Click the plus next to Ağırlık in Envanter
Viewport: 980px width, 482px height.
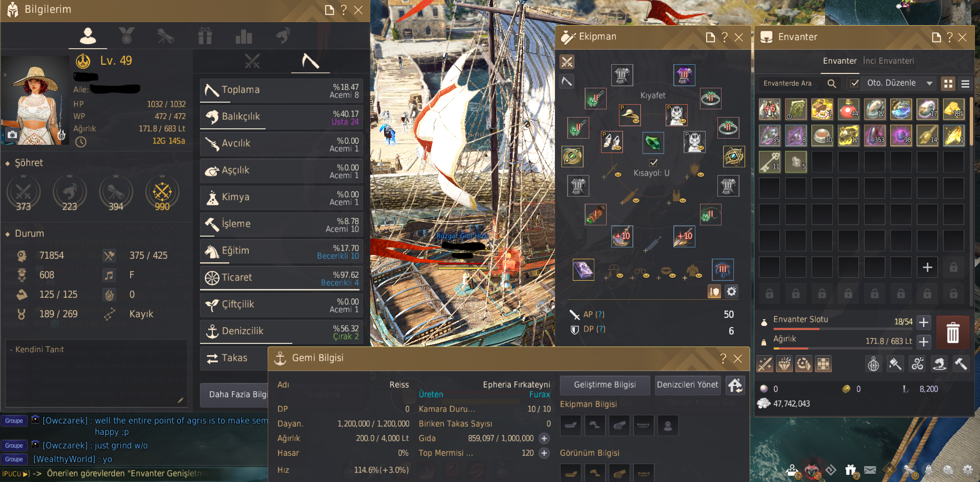point(924,342)
